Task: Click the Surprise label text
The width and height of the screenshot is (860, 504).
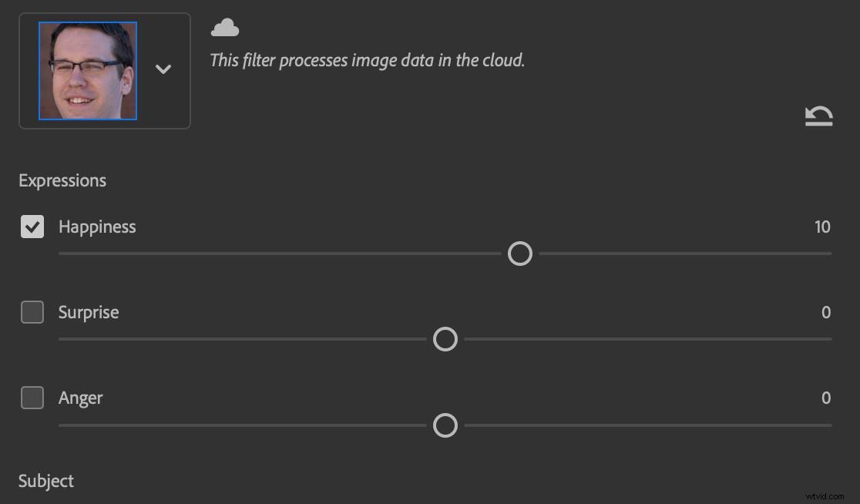Action: point(89,312)
